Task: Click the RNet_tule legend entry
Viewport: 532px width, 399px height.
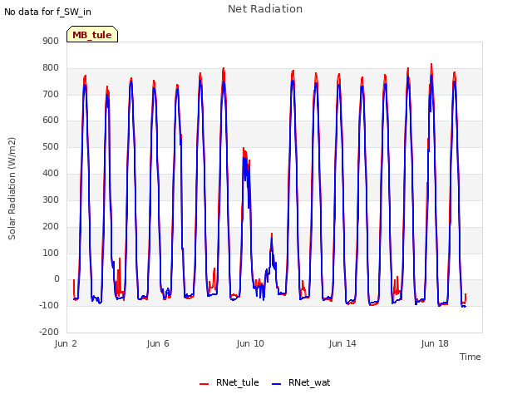Action: pos(229,382)
